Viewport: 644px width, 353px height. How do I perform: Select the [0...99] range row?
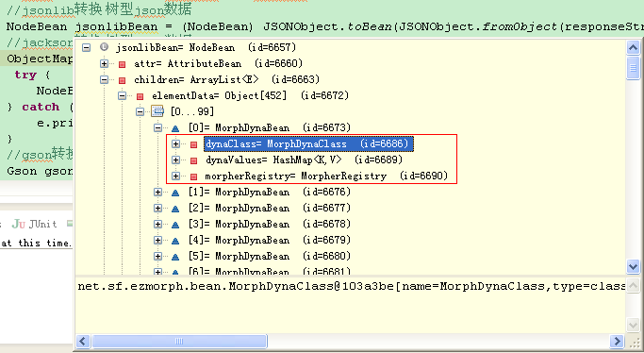(192, 111)
